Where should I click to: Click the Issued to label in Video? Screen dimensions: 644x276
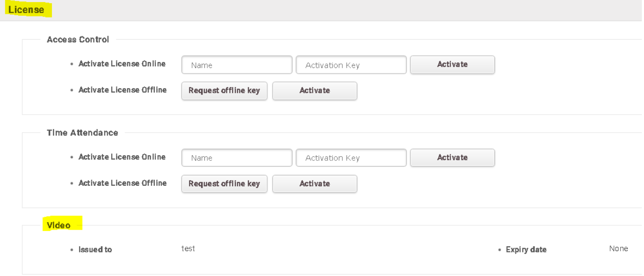(x=95, y=250)
